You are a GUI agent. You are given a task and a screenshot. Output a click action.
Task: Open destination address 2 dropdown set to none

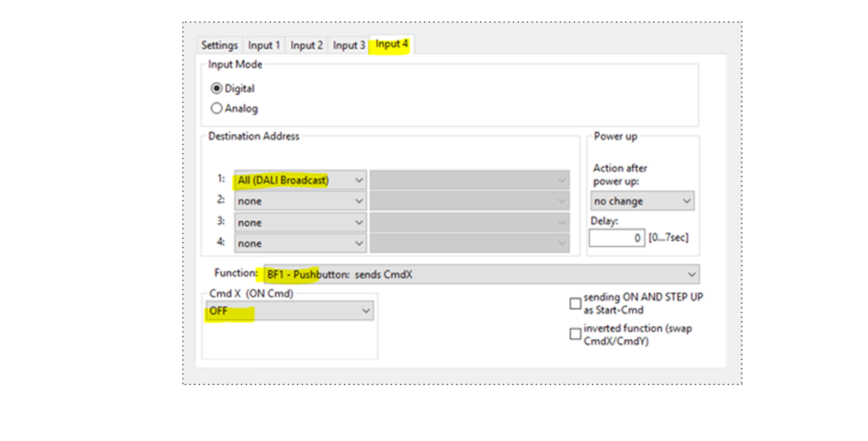300,201
